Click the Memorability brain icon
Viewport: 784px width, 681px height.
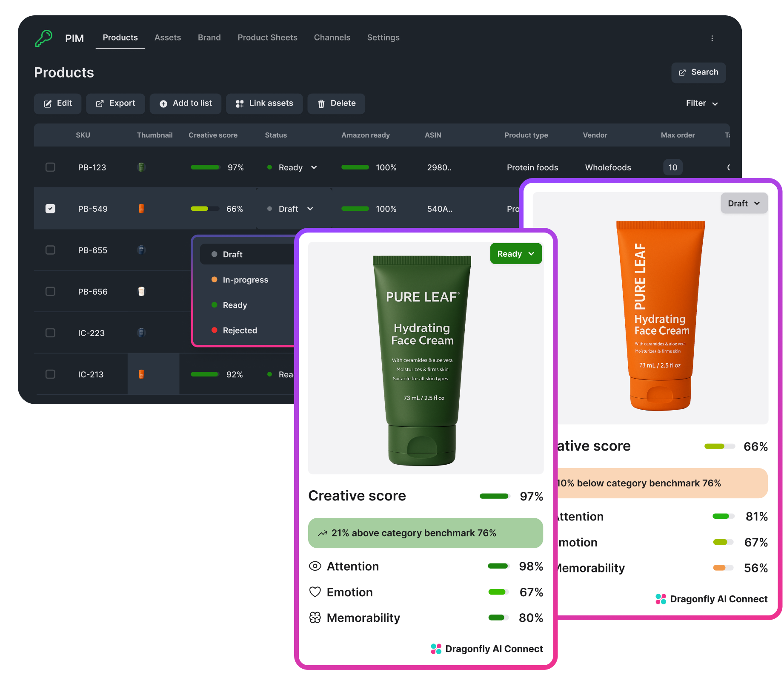[x=315, y=618]
